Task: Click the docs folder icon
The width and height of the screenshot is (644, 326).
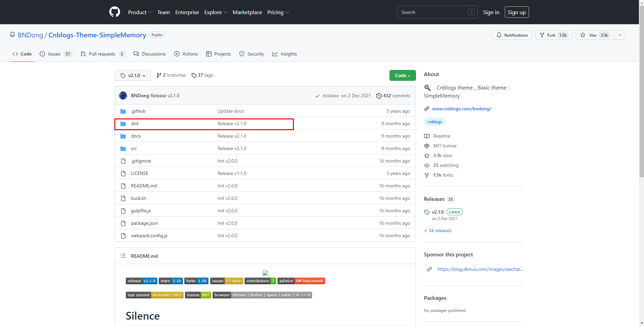Action: point(123,136)
